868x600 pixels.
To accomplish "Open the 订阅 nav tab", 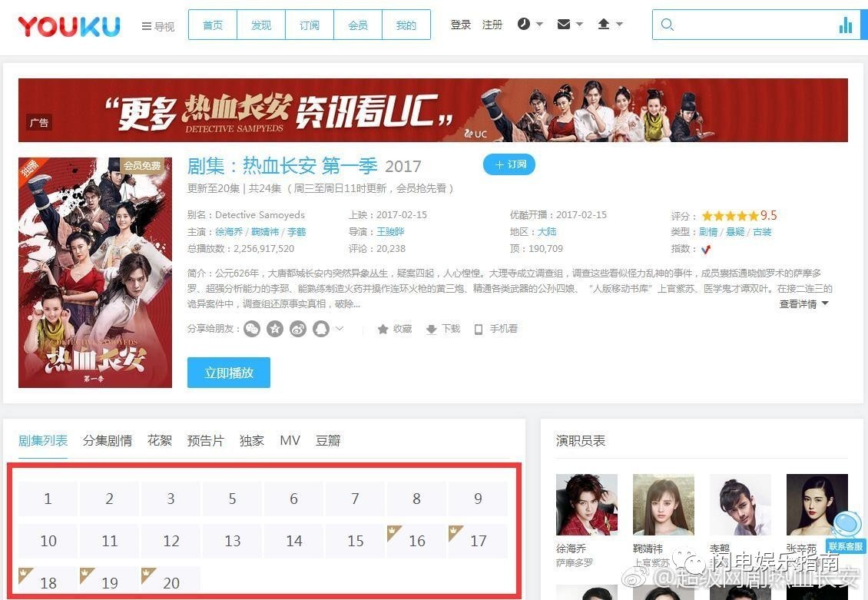I will point(310,25).
